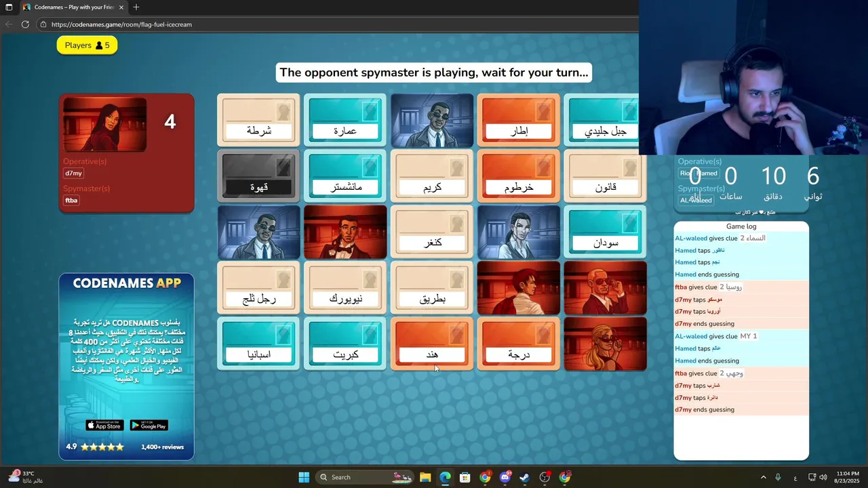Tap the مانشستر word card

tap(345, 176)
